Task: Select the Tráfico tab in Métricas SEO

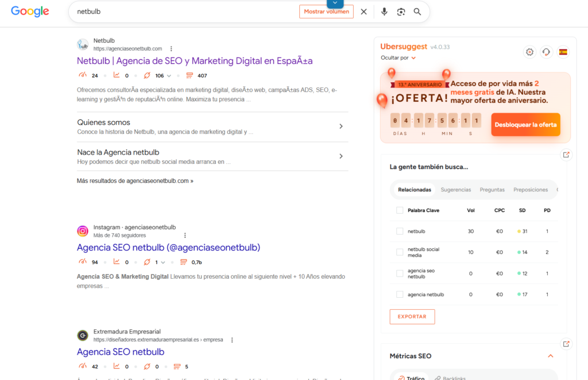Action: 411,378
